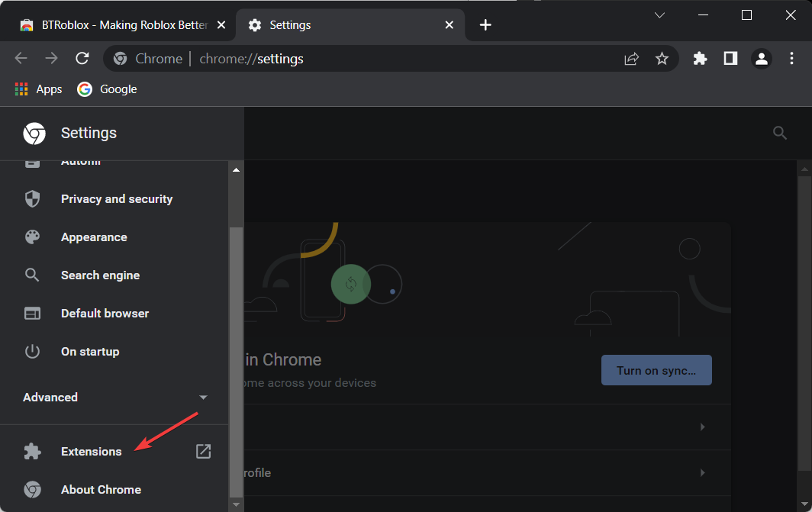Image resolution: width=812 pixels, height=512 pixels.
Task: Open a new tab with plus button
Action: click(485, 25)
